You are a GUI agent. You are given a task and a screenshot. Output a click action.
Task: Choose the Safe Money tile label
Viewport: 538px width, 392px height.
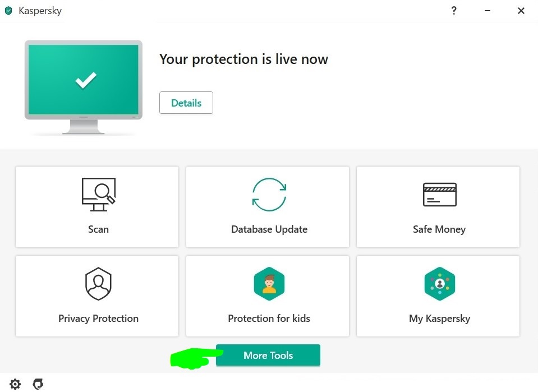439,229
